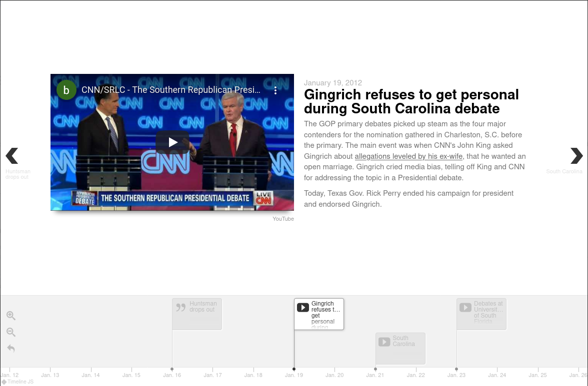
Task: Select 'Huntsman drops out' timeline marker
Action: tap(197, 314)
